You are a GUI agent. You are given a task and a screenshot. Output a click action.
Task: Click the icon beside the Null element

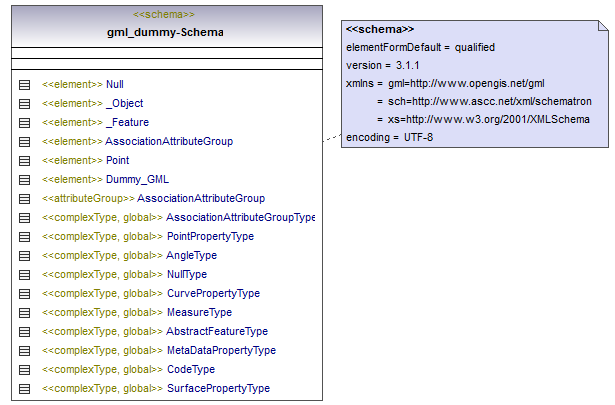pos(25,85)
